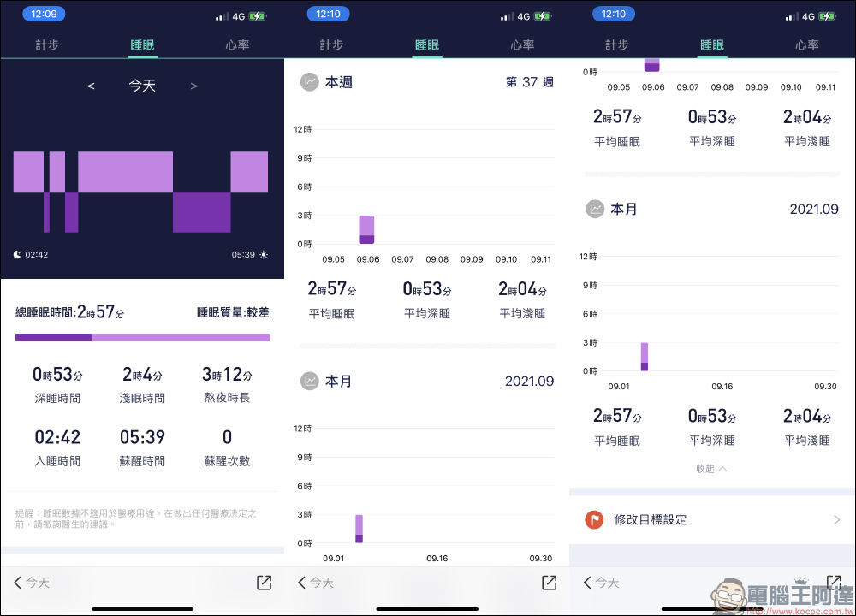Tap 今天 back label in left screen bottom bar
This screenshot has height=616, width=856.
pyautogui.click(x=38, y=583)
